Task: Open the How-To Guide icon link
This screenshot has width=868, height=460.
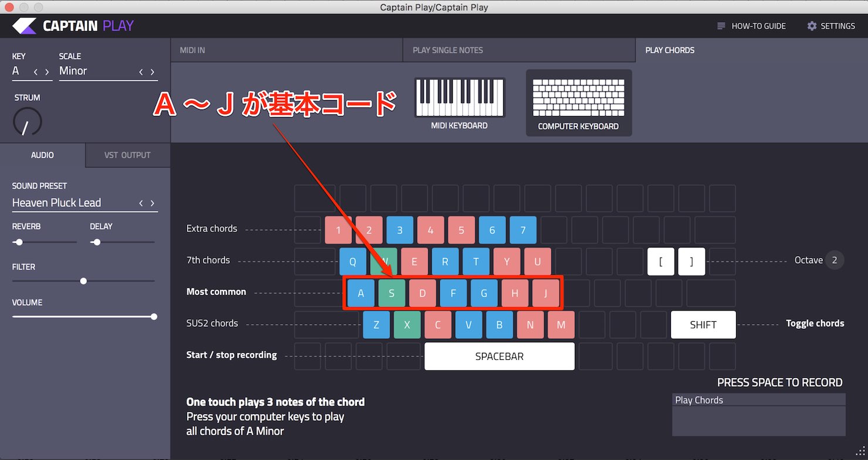Action: [x=721, y=26]
